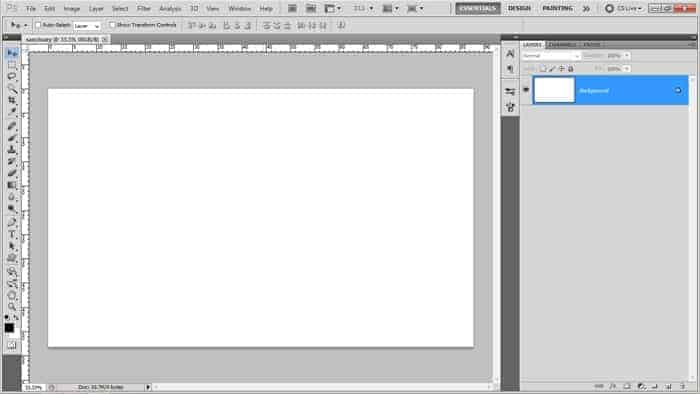Select the Zoom magnifier tool

[12, 306]
